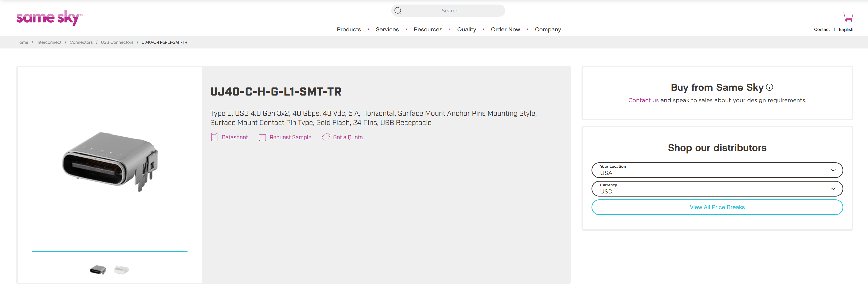
Task: Open the Order Now menu
Action: (x=505, y=29)
